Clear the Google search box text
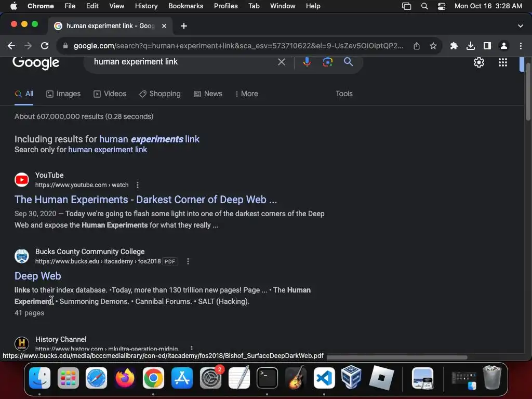532x399 pixels. (x=281, y=62)
